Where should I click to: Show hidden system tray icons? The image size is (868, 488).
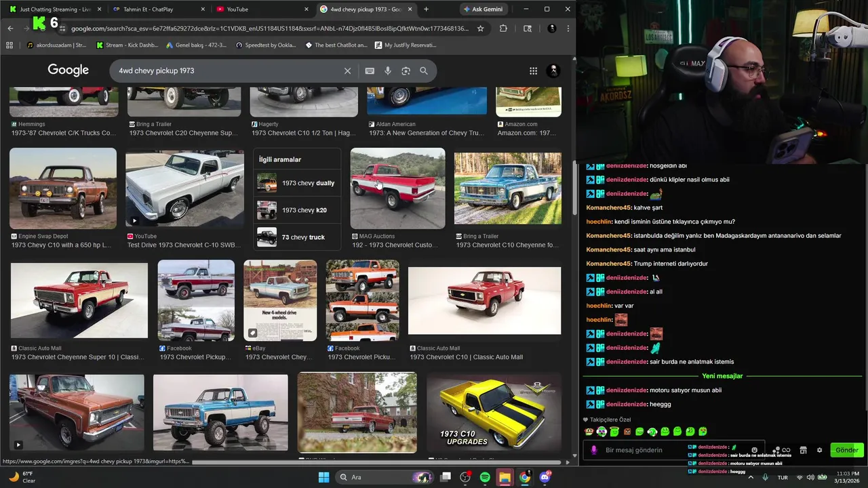(751, 477)
